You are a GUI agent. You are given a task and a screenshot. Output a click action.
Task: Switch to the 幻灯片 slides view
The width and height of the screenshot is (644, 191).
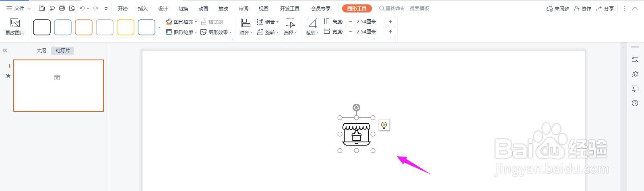(x=63, y=51)
